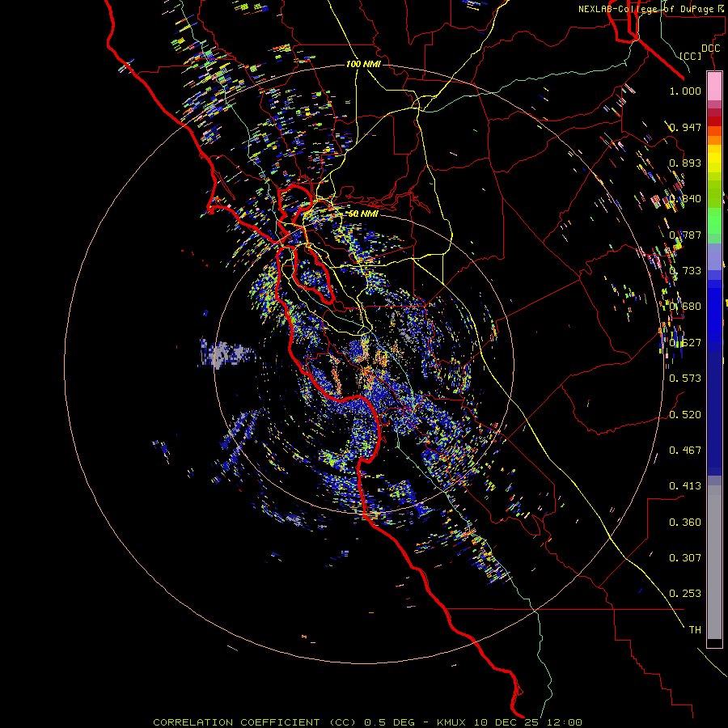
Task: Select the 0.467 scale value
Action: point(685,451)
